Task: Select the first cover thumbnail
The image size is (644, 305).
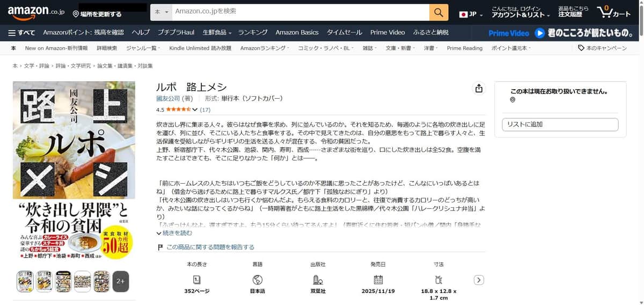Action: click(x=25, y=281)
